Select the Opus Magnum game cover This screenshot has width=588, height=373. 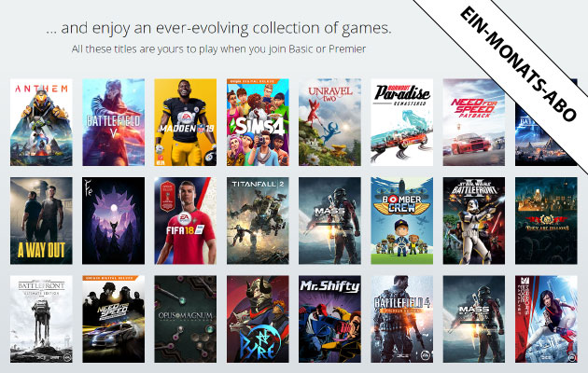185,319
